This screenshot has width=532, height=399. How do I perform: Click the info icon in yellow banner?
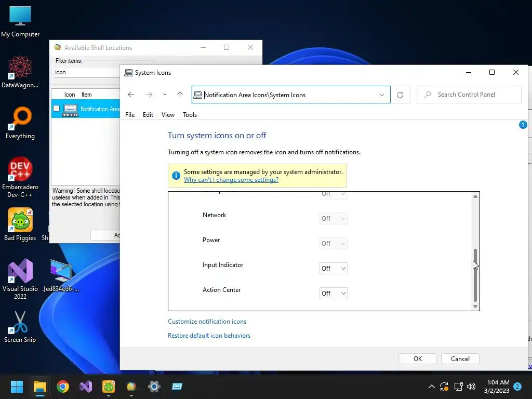pyautogui.click(x=176, y=176)
